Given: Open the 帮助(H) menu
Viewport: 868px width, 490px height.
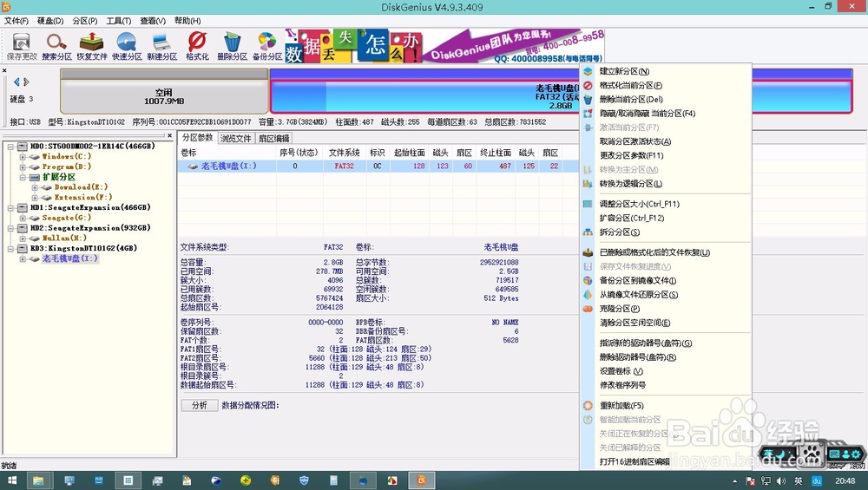Looking at the screenshot, I should click(187, 21).
